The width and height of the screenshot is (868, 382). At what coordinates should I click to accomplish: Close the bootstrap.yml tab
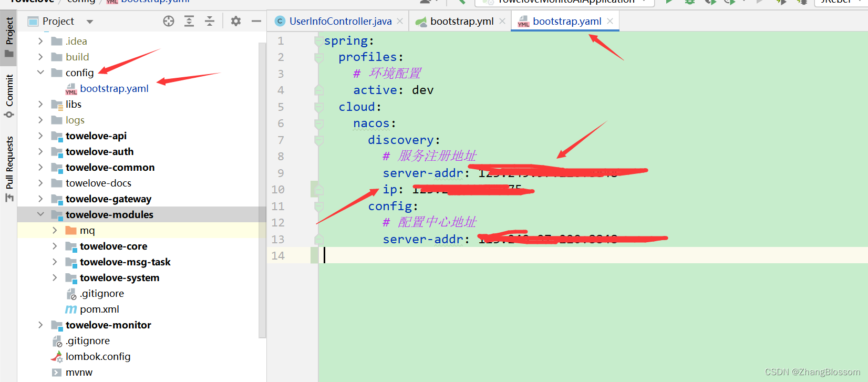tap(502, 21)
